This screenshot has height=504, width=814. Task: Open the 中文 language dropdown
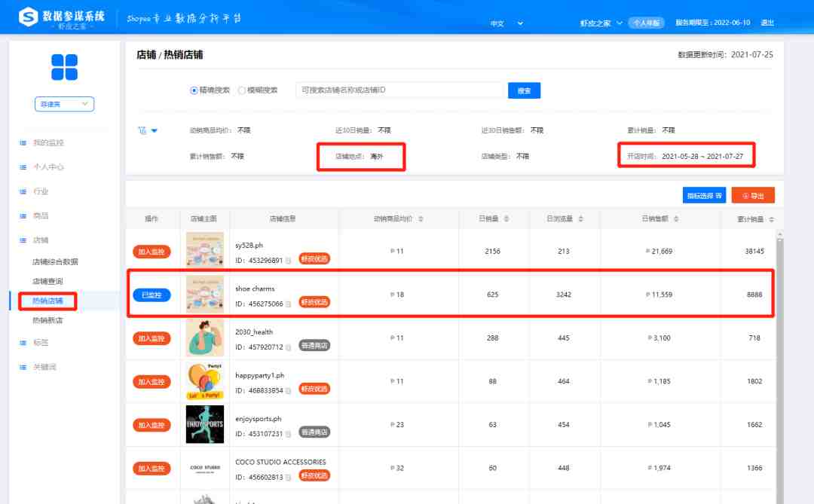(x=506, y=23)
